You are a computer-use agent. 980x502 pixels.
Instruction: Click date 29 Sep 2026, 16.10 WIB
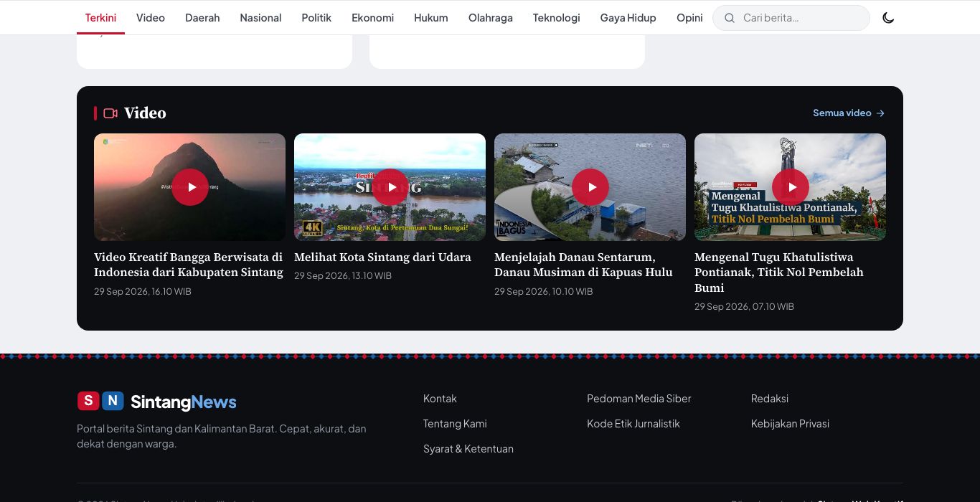pyautogui.click(x=143, y=292)
